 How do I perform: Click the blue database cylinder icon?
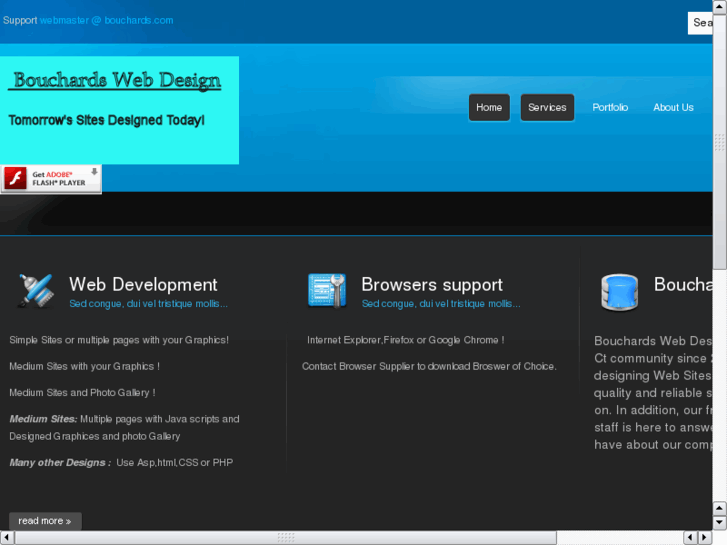[x=619, y=292]
